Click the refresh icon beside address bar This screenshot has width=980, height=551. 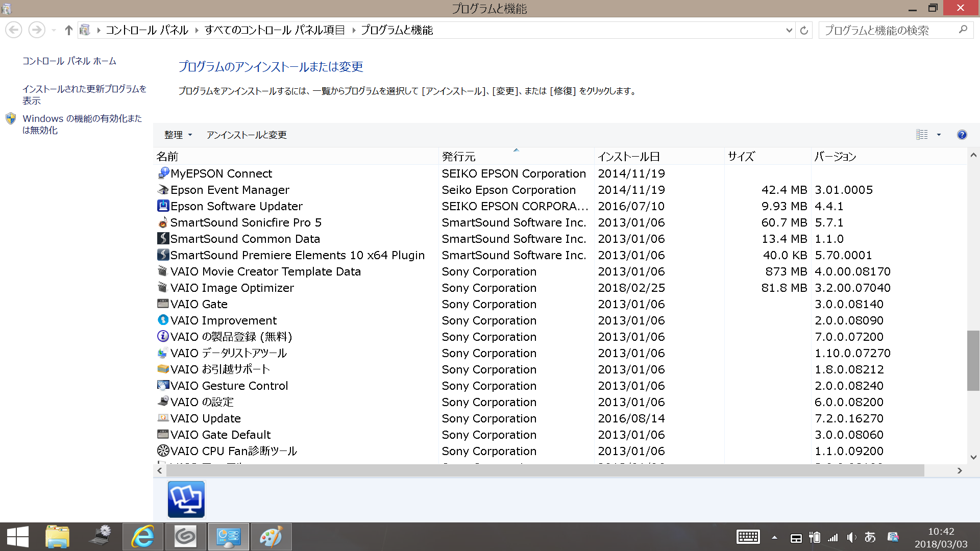(804, 30)
